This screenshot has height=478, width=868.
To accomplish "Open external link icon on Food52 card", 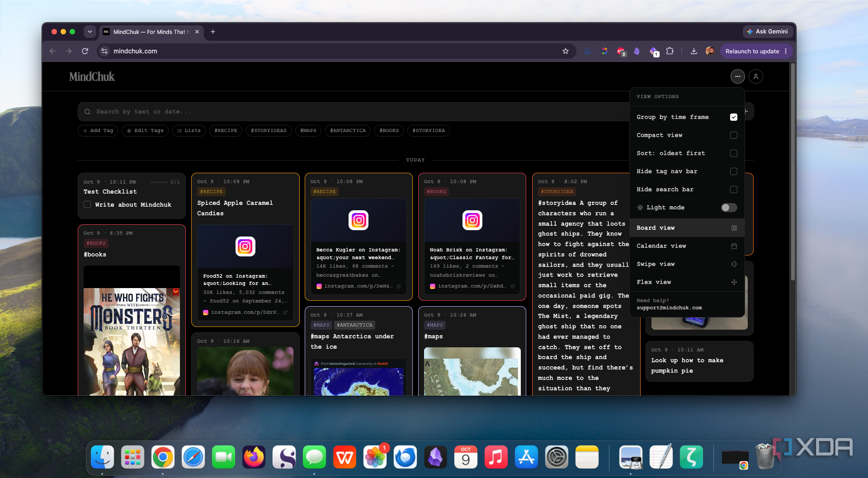I will [x=285, y=312].
